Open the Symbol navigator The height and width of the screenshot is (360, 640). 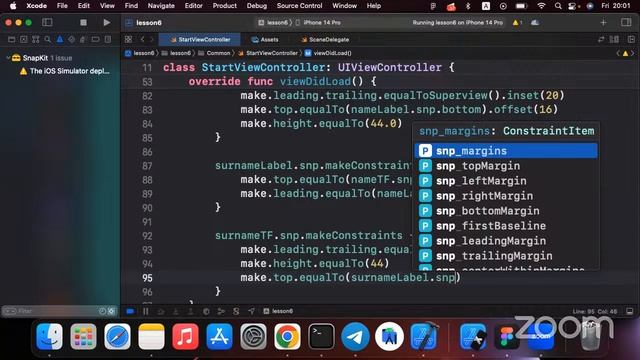click(36, 40)
